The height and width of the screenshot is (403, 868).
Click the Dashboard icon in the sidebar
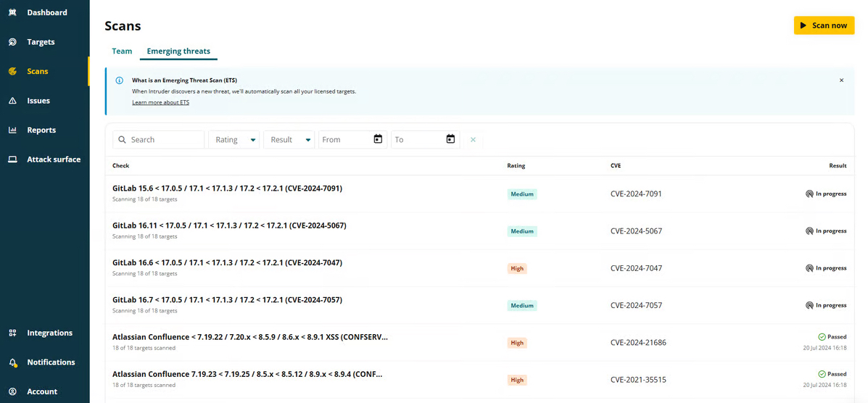click(13, 12)
